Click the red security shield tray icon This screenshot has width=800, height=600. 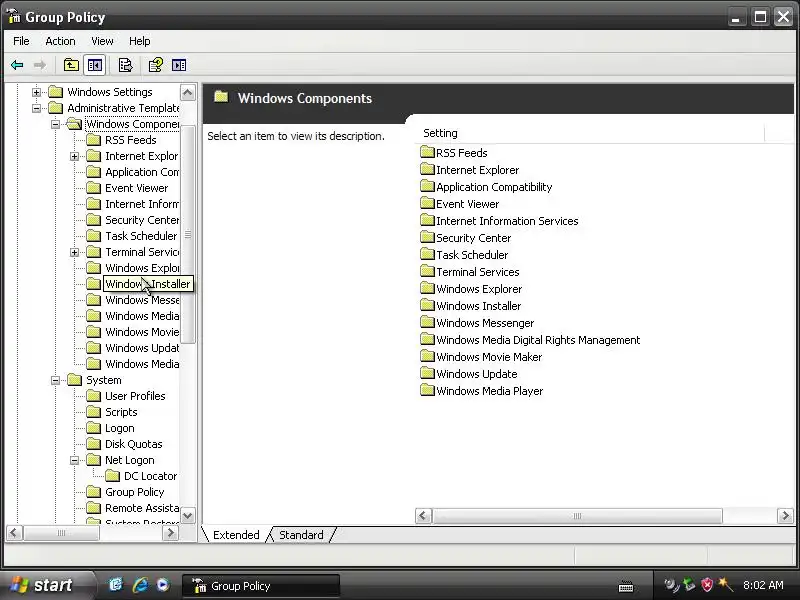click(x=707, y=585)
